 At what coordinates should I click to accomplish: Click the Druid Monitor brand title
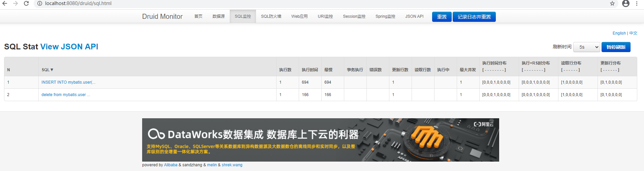point(162,16)
